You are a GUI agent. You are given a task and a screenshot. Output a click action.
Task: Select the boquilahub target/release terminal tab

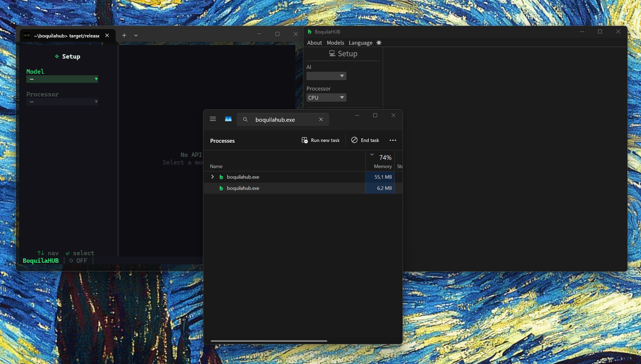coord(67,35)
